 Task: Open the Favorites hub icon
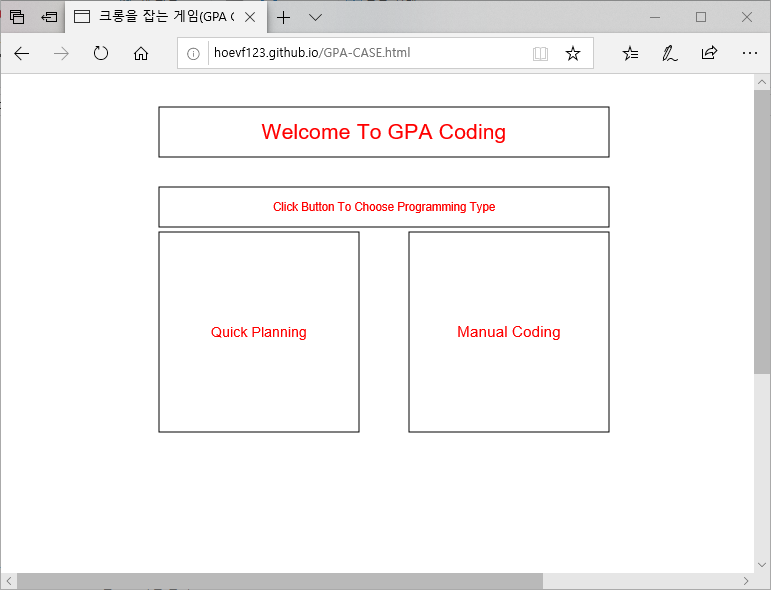630,53
